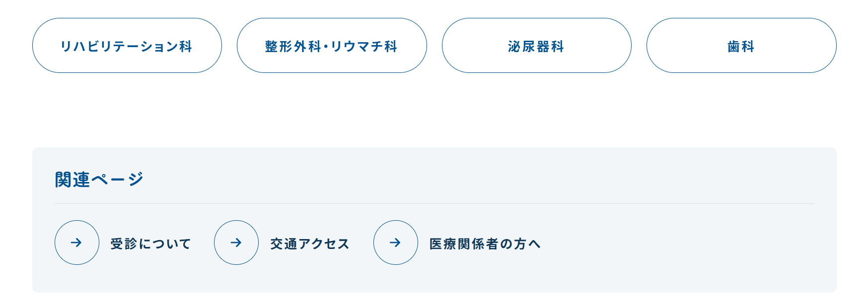868x306 pixels.
Task: Click the dentistry button on the far right
Action: pyautogui.click(x=740, y=45)
